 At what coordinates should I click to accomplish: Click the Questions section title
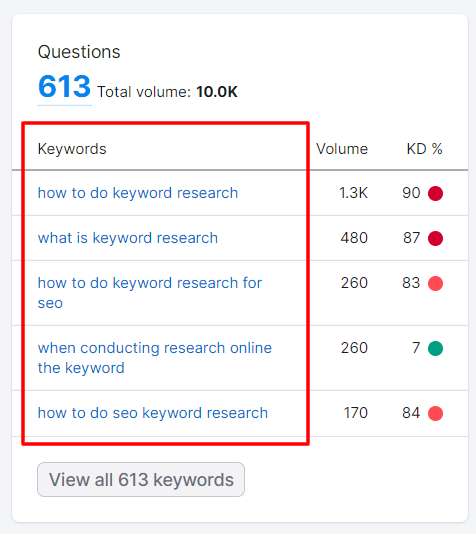pos(79,52)
